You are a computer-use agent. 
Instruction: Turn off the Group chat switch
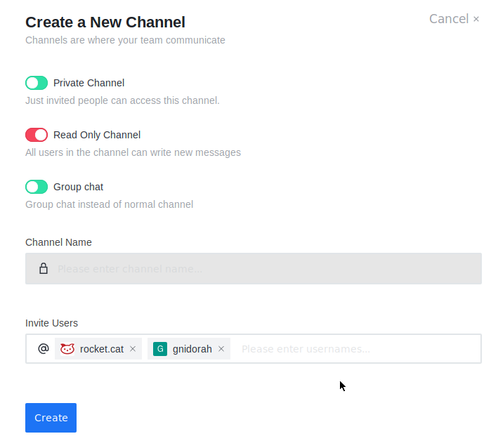pyautogui.click(x=37, y=187)
